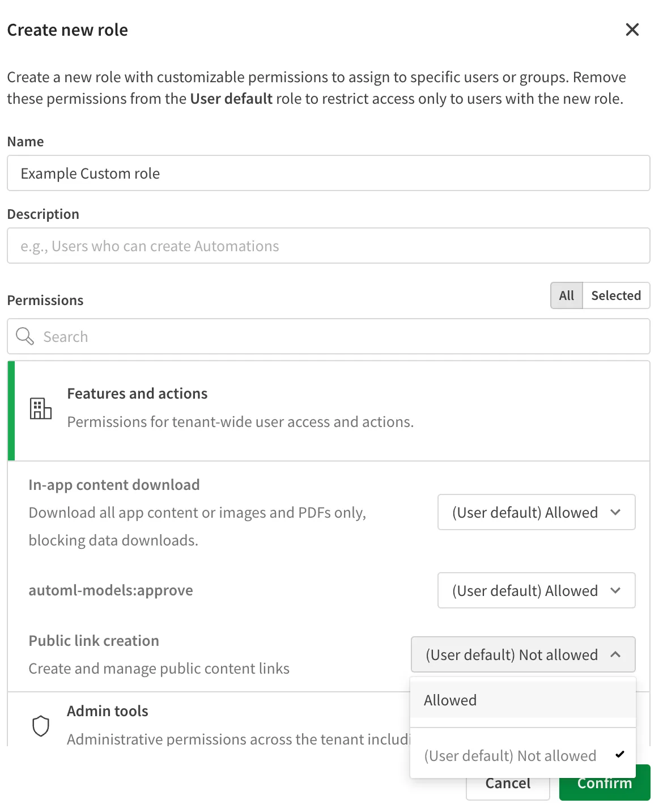Close the Create new role dialog
Screen dimensions: 663x812
pos(632,29)
